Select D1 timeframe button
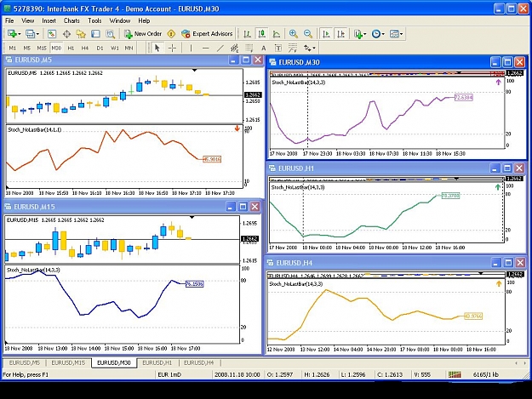This screenshot has width=532, height=399. coord(100,48)
